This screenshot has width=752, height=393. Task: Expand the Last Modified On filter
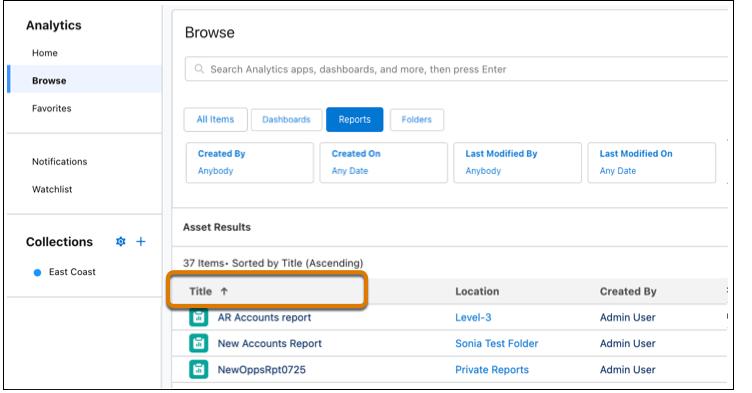(651, 162)
